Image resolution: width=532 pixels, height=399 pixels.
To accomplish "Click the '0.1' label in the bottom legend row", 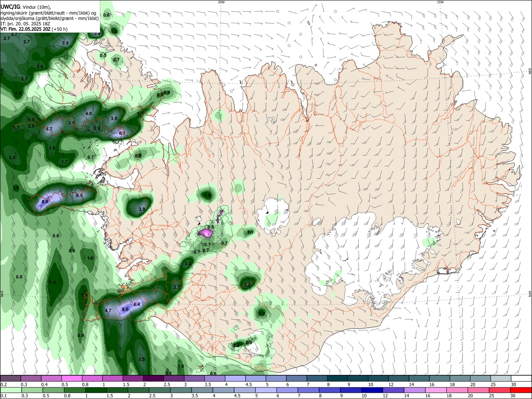I will pos(3,395).
